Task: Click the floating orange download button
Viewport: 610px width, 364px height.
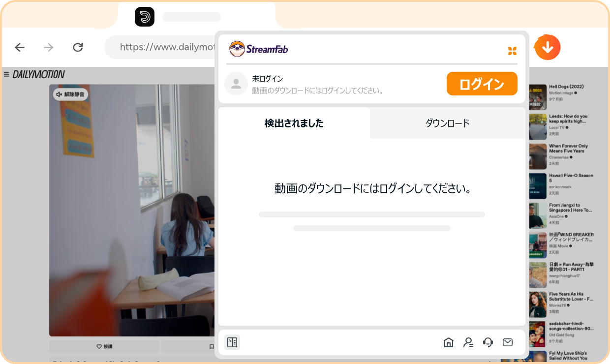Action: tap(547, 47)
